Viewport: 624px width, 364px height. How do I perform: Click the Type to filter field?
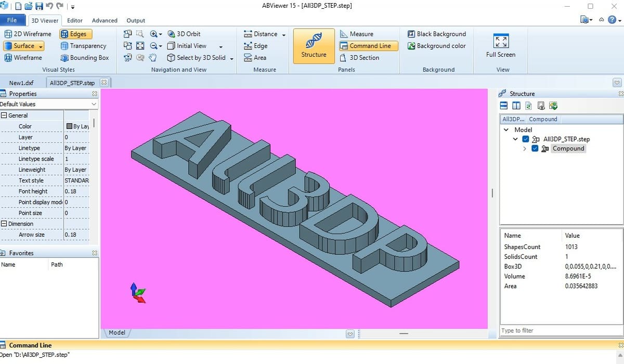pos(561,331)
